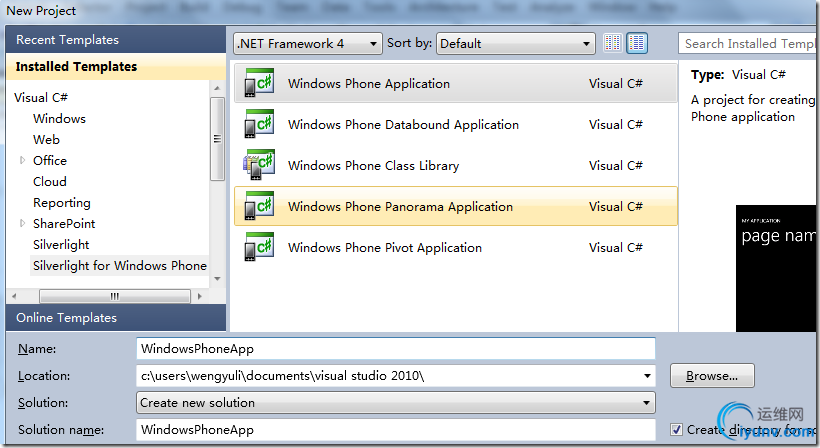Click the Windows Phone Panorama Application icon
The width and height of the screenshot is (820, 448).
click(259, 207)
